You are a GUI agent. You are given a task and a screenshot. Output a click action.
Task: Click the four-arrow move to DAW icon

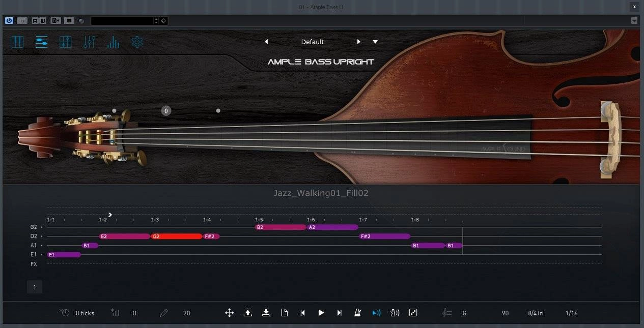[230, 313]
